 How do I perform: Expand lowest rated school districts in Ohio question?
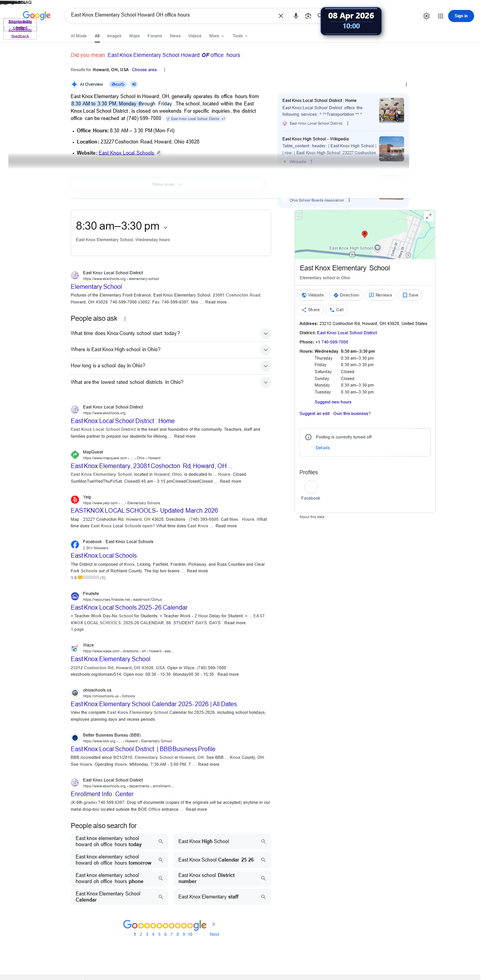tap(171, 382)
